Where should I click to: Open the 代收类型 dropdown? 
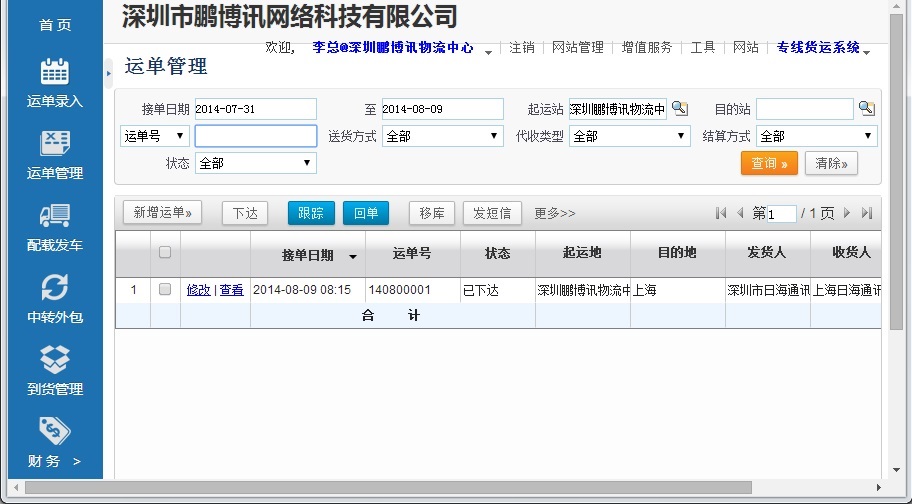pyautogui.click(x=630, y=136)
